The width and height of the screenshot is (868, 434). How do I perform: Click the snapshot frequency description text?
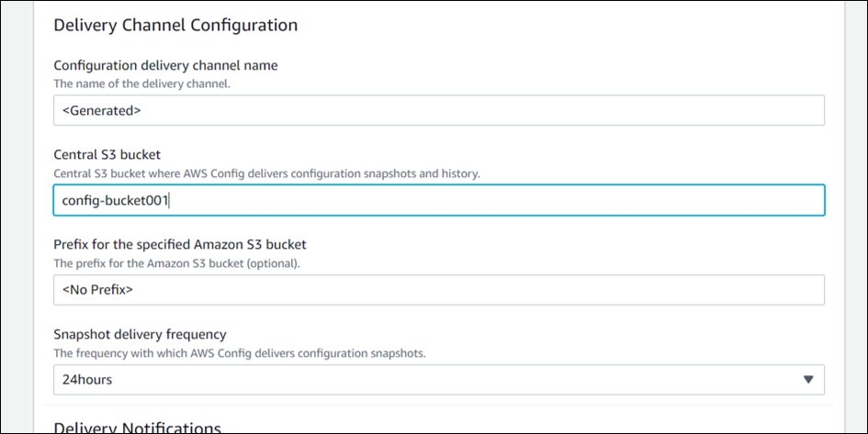239,352
